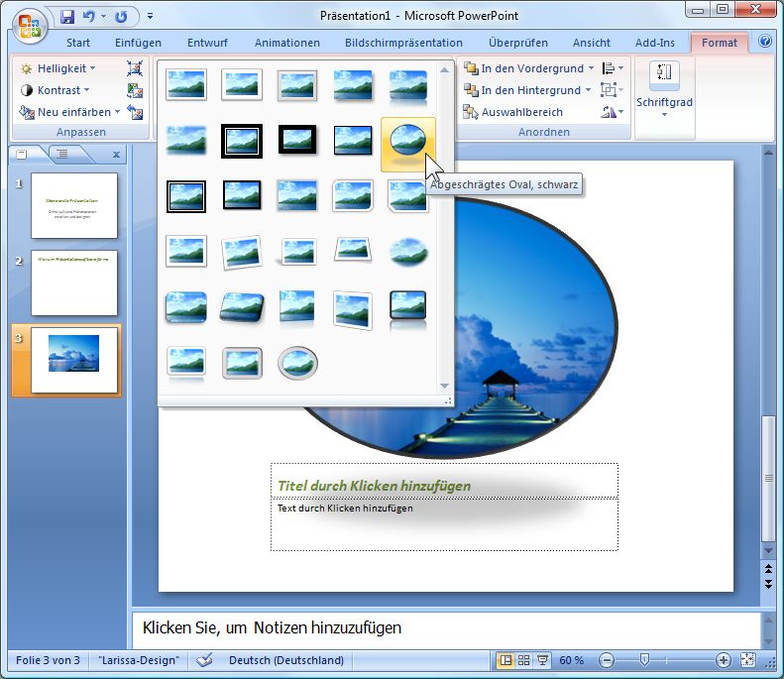Fit the slide to window icon
This screenshot has height=679, width=784.
(x=747, y=660)
